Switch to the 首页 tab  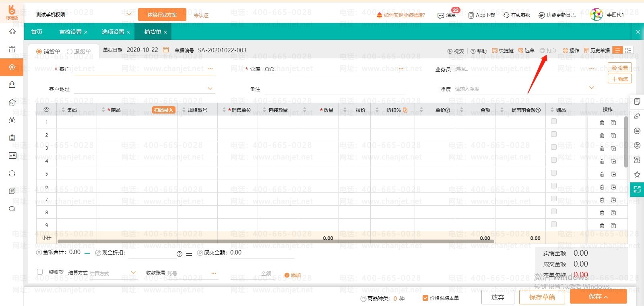click(x=37, y=32)
